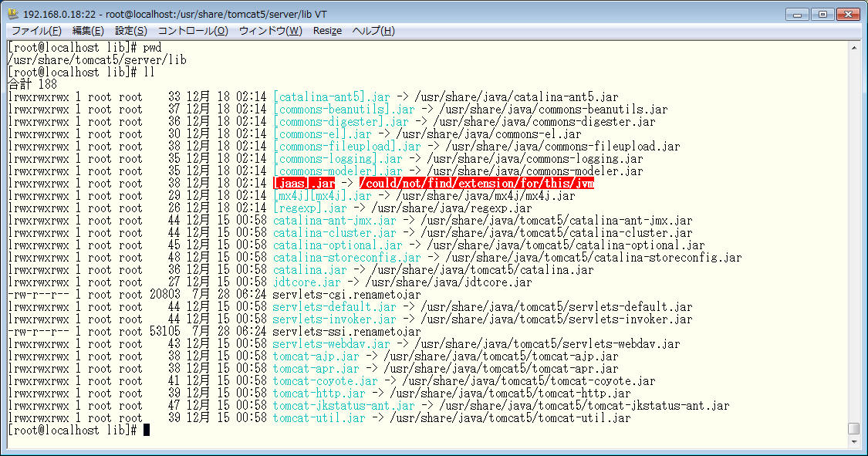Open the Resize menu
The image size is (868, 456).
tap(327, 31)
